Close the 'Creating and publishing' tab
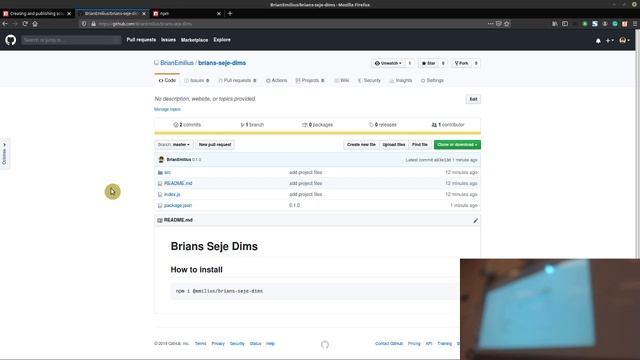Viewport: 640px width, 360px height. pos(69,13)
